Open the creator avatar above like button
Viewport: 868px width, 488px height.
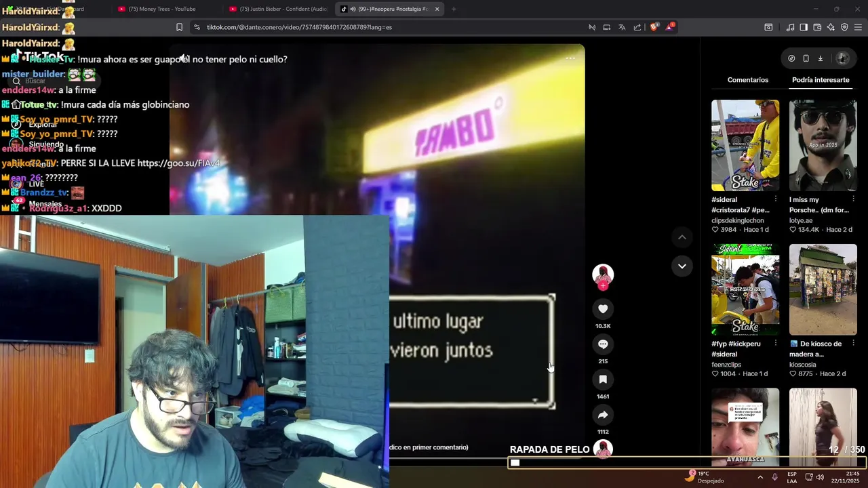(603, 274)
